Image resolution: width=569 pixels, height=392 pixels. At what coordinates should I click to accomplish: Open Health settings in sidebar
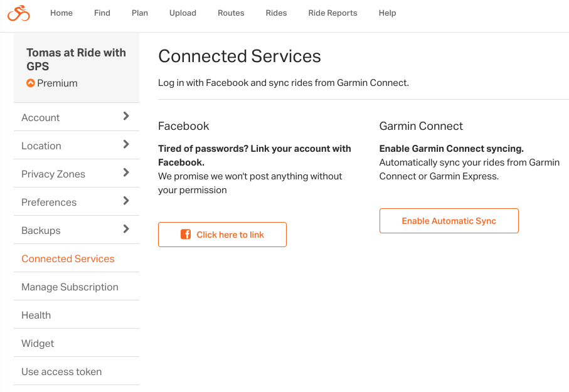pyautogui.click(x=77, y=315)
